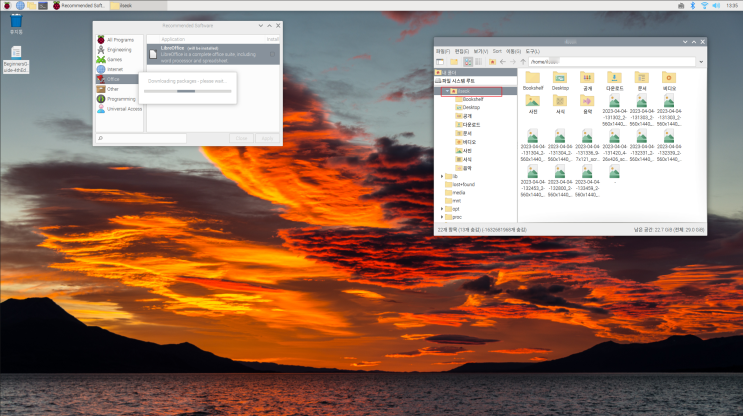Click the back arrow in file manager
Screen dimensions: 743x416
(503, 62)
